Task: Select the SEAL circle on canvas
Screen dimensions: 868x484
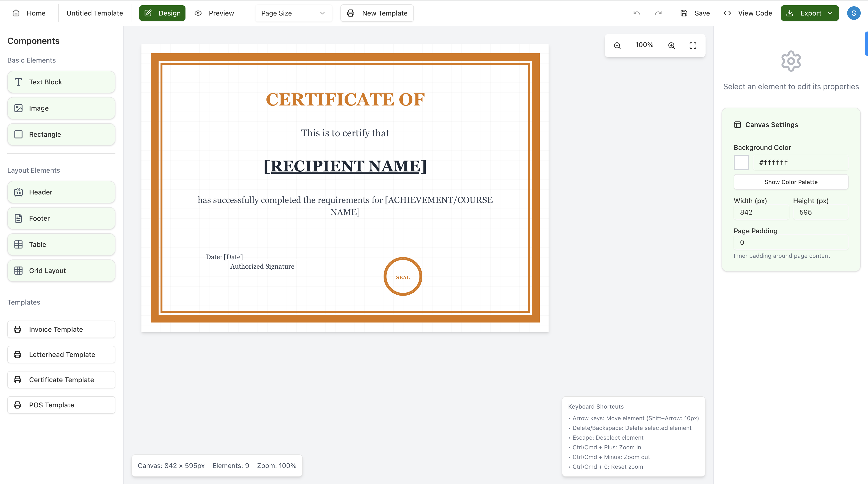Action: tap(403, 277)
